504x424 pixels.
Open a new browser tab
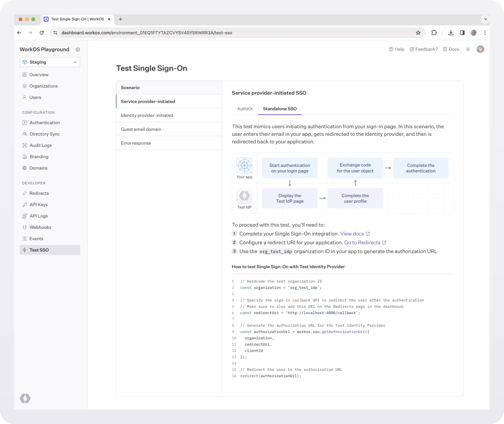120,19
